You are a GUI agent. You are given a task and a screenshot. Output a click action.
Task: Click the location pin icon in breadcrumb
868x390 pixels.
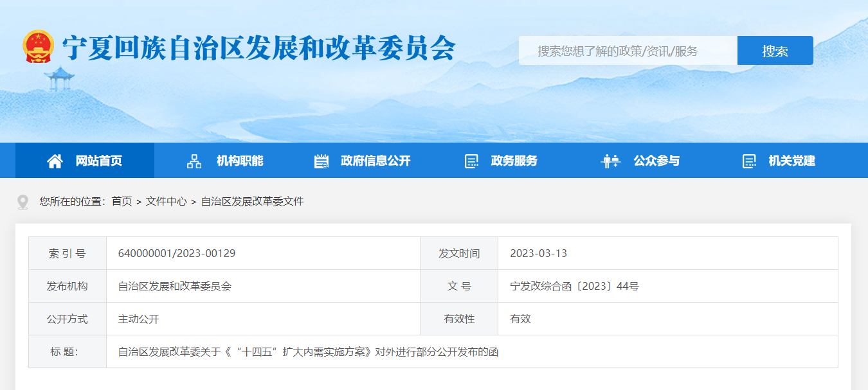[23, 202]
